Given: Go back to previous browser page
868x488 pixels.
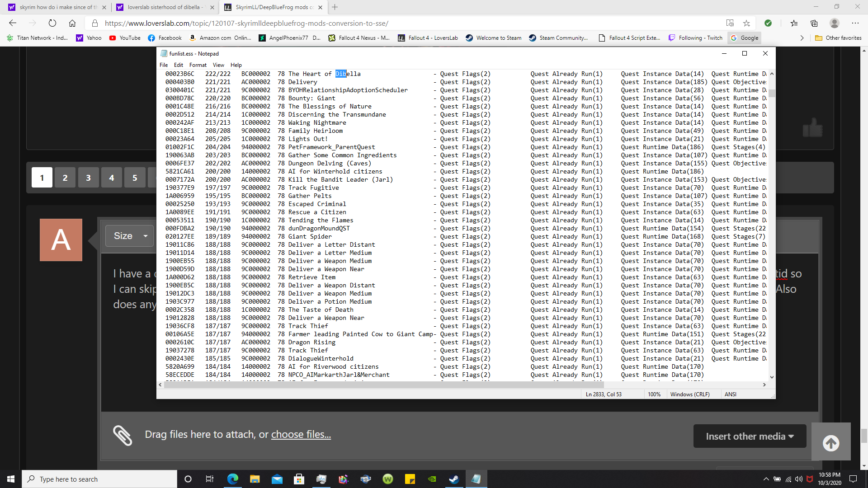Looking at the screenshot, I should (x=13, y=23).
